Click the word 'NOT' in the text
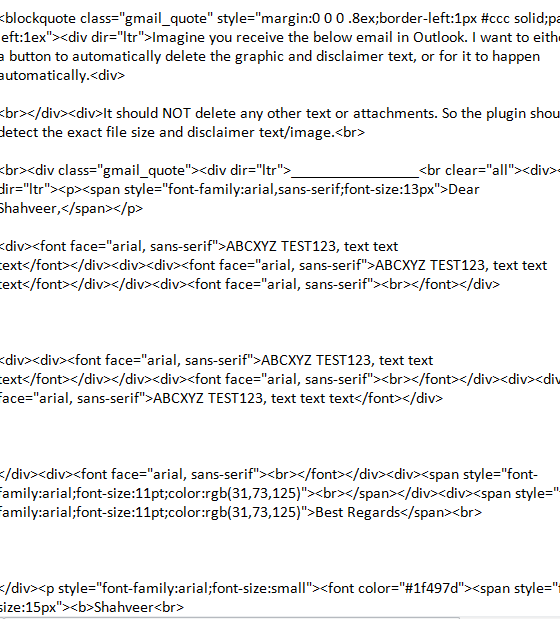The width and height of the screenshot is (560, 619). (176, 113)
